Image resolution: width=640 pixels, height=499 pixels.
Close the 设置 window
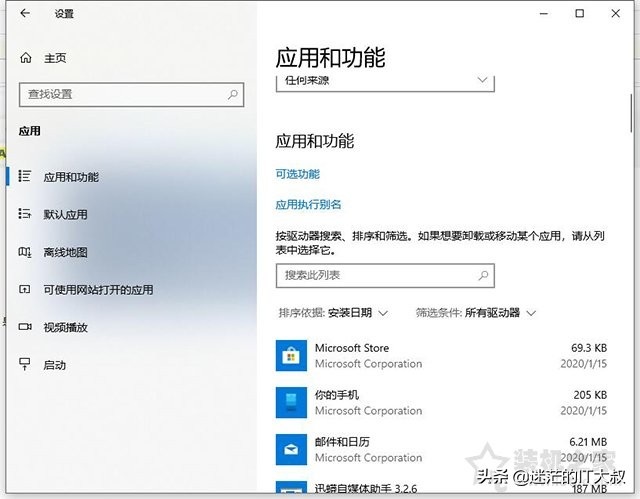pos(616,13)
